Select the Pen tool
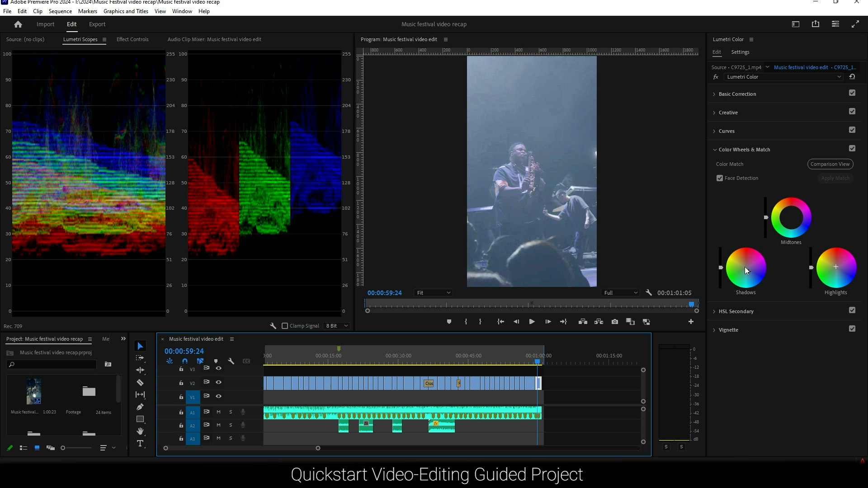The image size is (868, 488). coord(140,407)
